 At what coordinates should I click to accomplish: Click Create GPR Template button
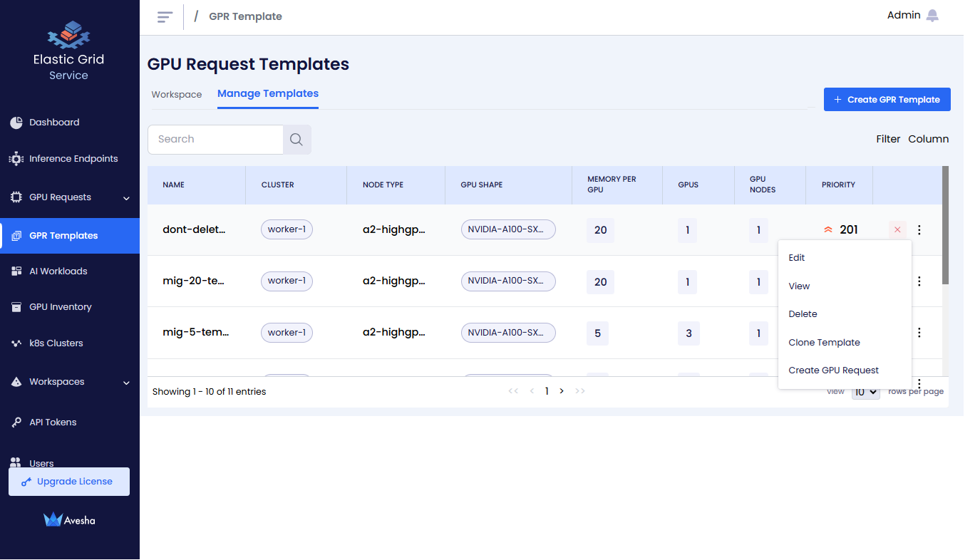[x=887, y=100]
